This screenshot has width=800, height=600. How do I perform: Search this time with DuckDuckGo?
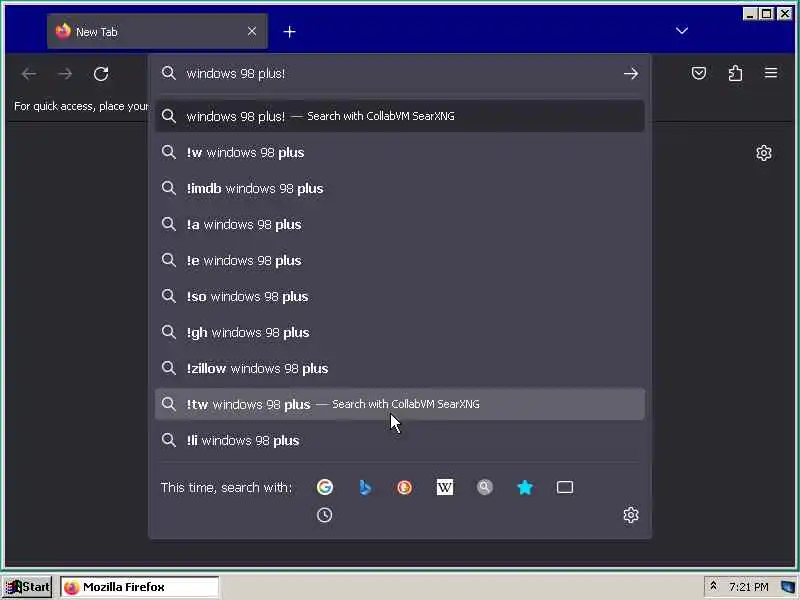click(x=405, y=487)
